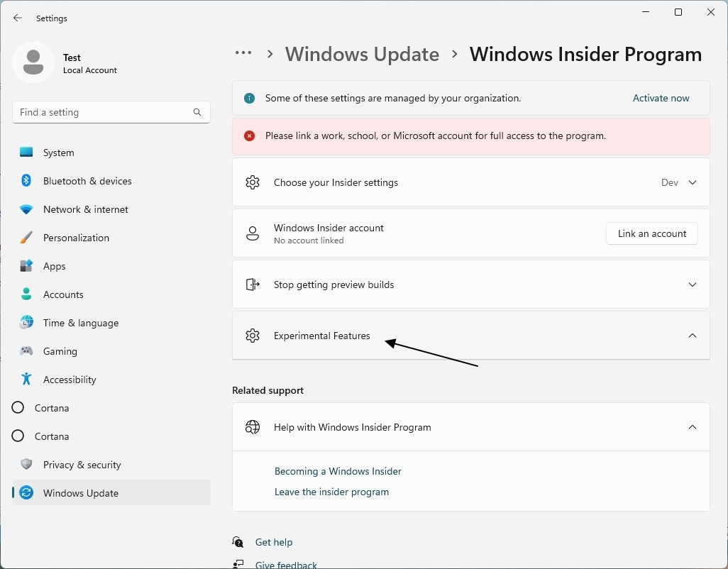Open Personalization category

(x=111, y=238)
